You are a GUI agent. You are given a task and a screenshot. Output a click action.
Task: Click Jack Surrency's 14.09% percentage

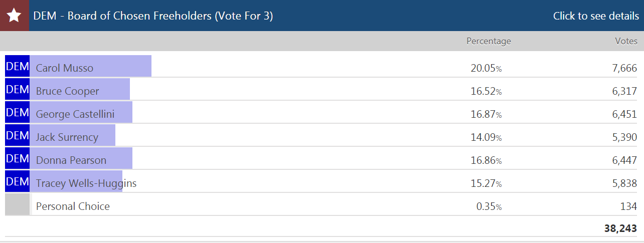[x=486, y=137]
